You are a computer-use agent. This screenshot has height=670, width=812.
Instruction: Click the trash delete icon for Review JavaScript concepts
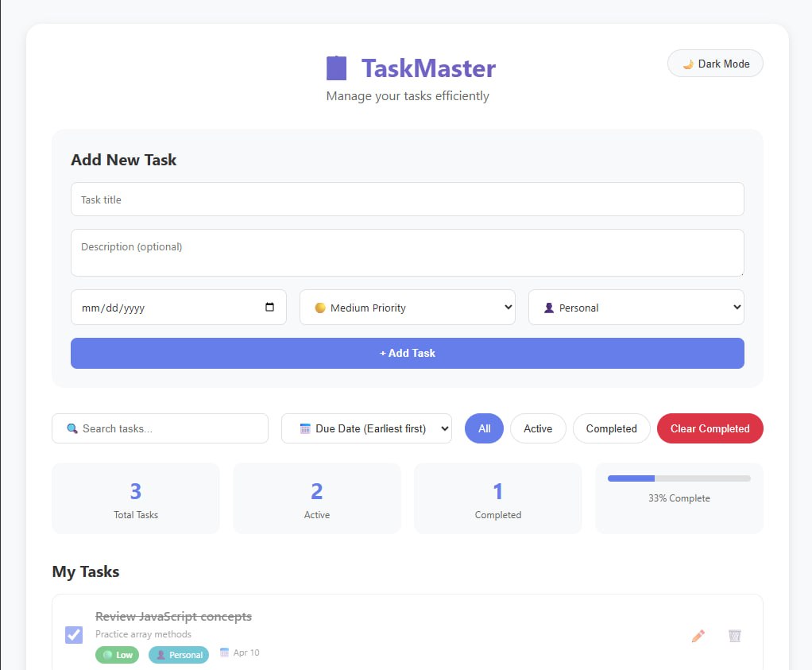click(x=735, y=635)
